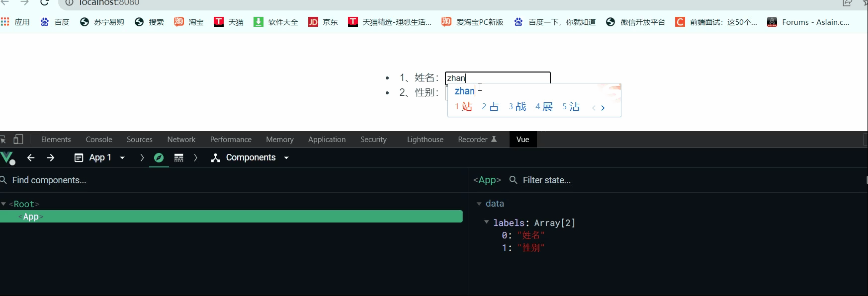
Task: Choose IME candidate 5 沾
Action: [571, 107]
